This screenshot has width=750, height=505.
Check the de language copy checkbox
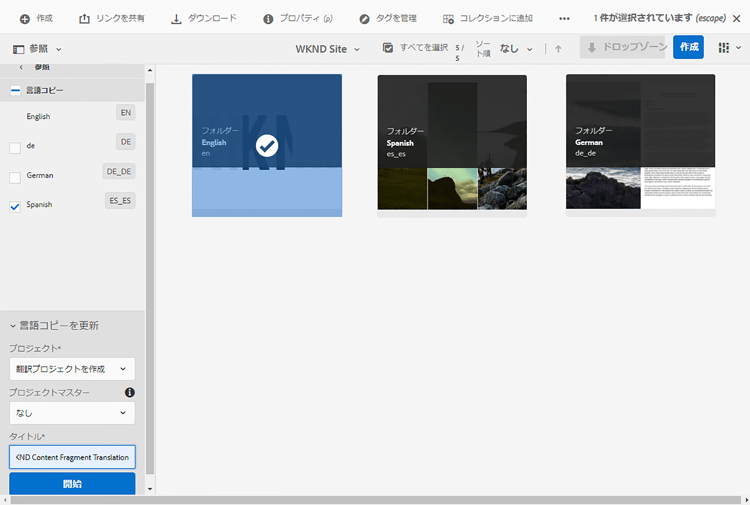[15, 148]
